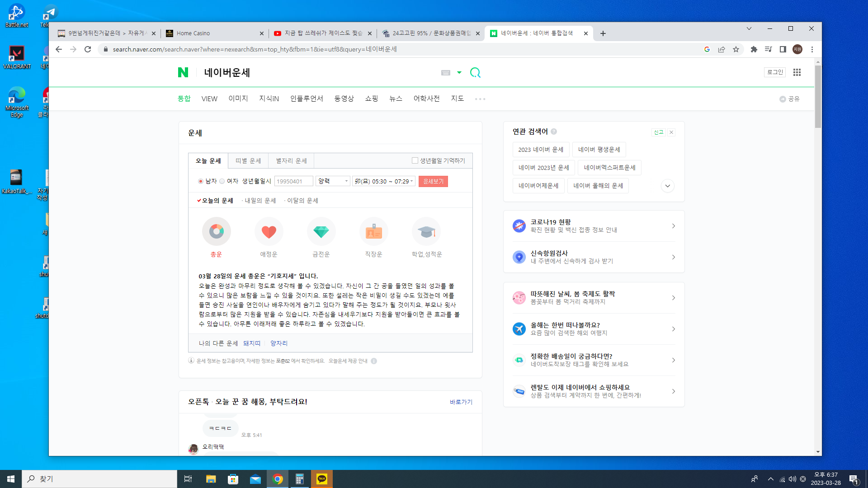The height and width of the screenshot is (488, 868).
Task: Open the 양자리 link
Action: [x=279, y=343]
